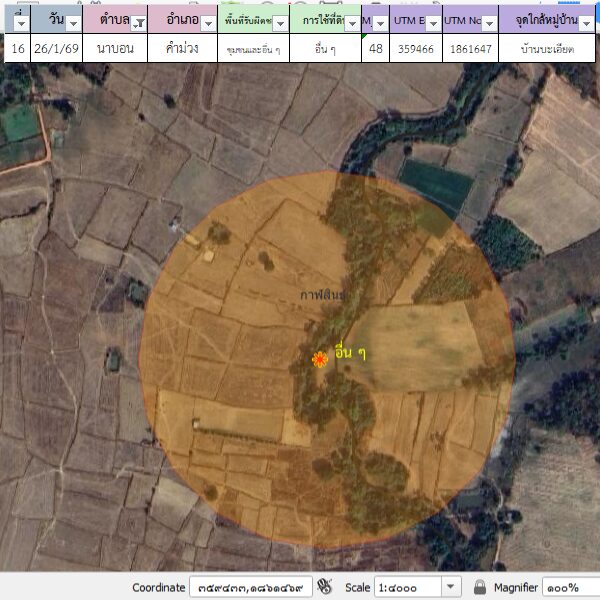
Task: Open the UTM E column filter dropdown
Action: pyautogui.click(x=433, y=22)
